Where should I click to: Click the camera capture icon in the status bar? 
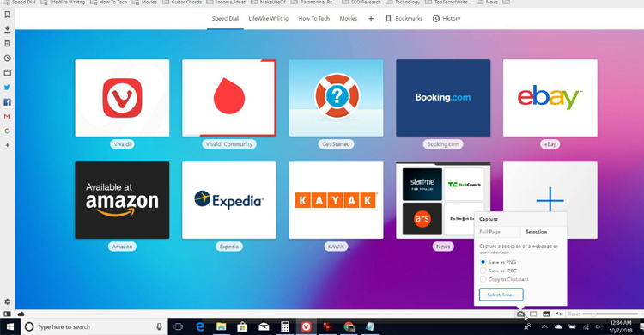[520, 314]
